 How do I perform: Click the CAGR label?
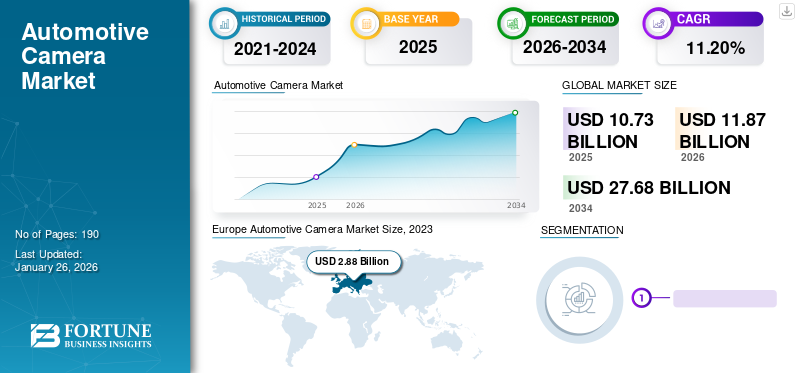(x=693, y=19)
